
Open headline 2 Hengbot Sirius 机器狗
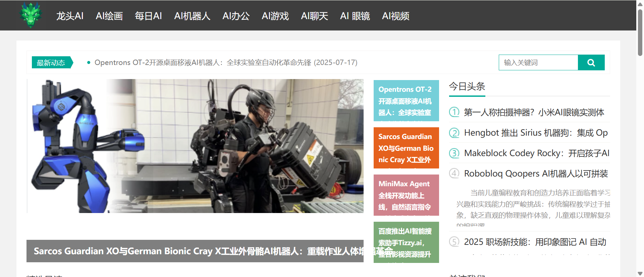pos(536,133)
